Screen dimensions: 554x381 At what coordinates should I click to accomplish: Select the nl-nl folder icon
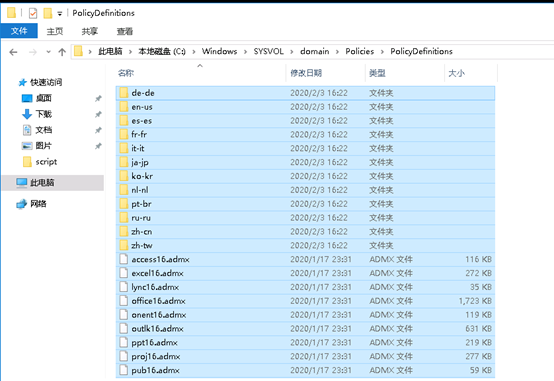(x=124, y=190)
